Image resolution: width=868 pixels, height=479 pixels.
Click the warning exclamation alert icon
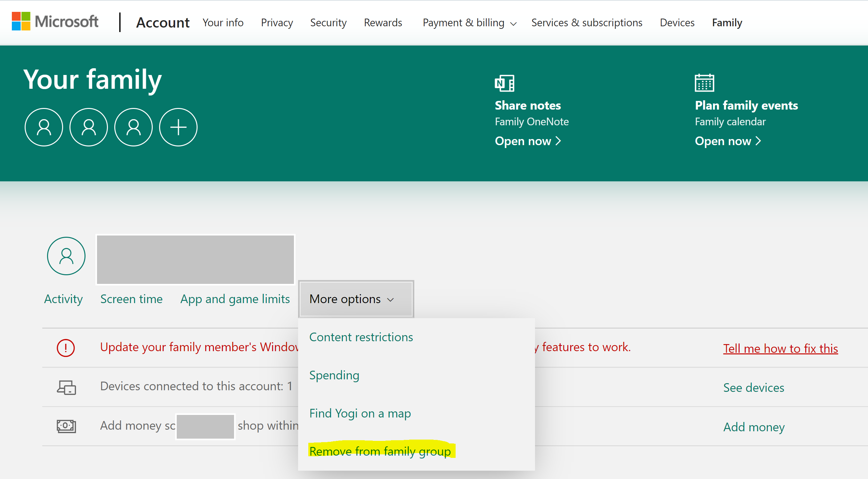pos(65,347)
